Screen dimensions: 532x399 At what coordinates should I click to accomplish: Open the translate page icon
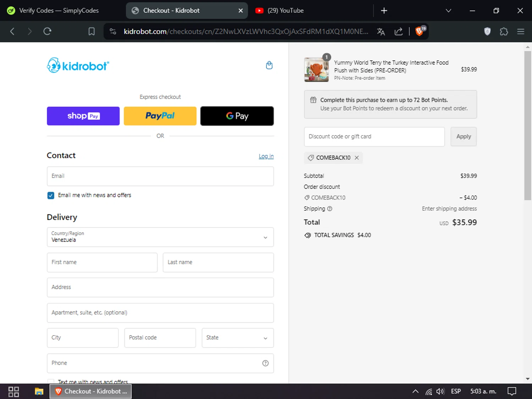tap(381, 32)
